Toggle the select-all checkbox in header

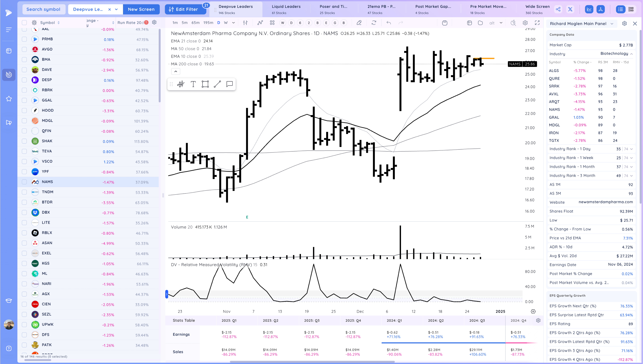24,23
